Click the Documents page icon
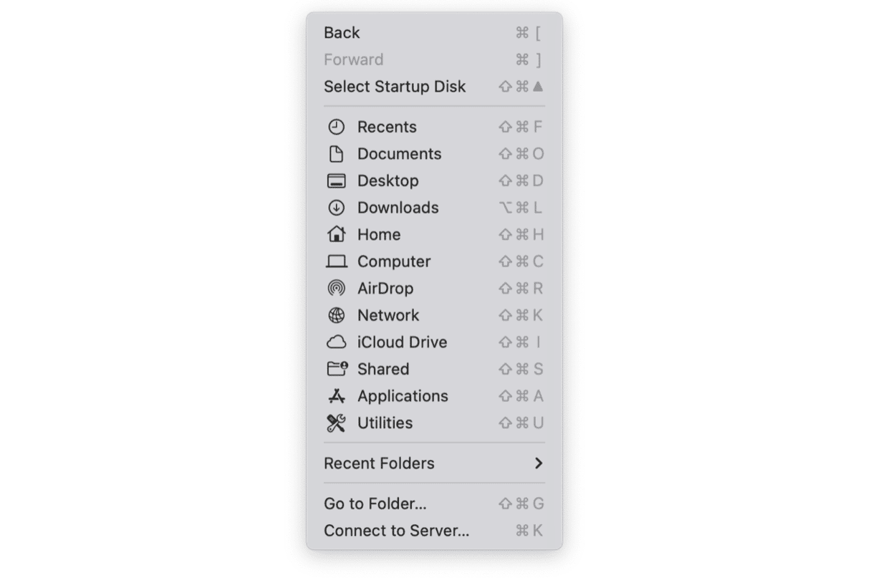871x588 pixels. pos(336,154)
